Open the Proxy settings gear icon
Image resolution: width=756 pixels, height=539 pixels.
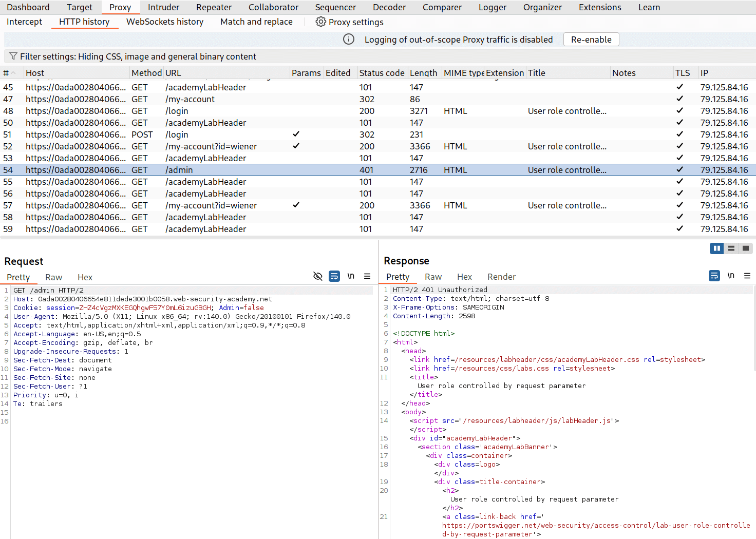[320, 22]
